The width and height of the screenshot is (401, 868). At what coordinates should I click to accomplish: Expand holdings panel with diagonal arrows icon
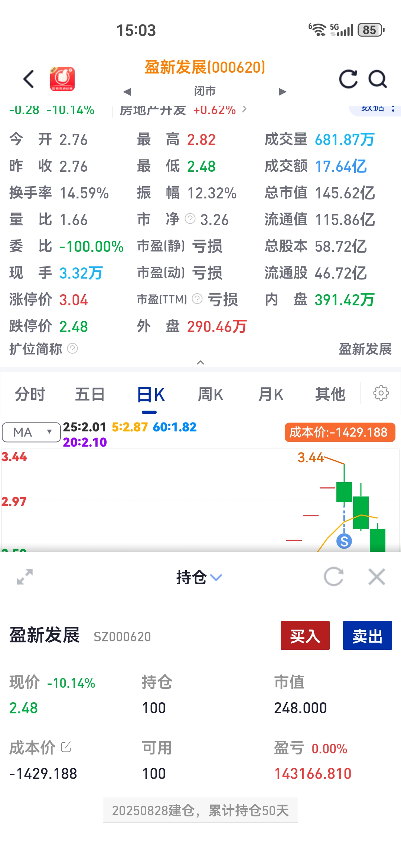point(25,577)
